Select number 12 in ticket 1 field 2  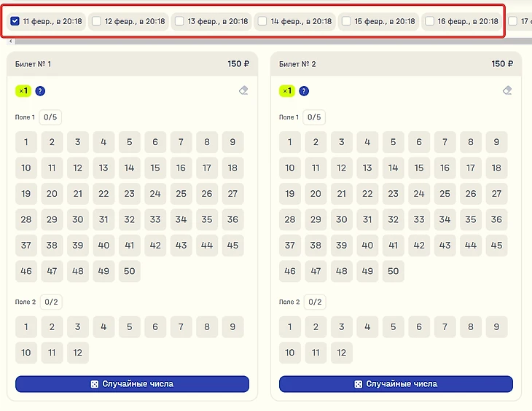coord(78,353)
